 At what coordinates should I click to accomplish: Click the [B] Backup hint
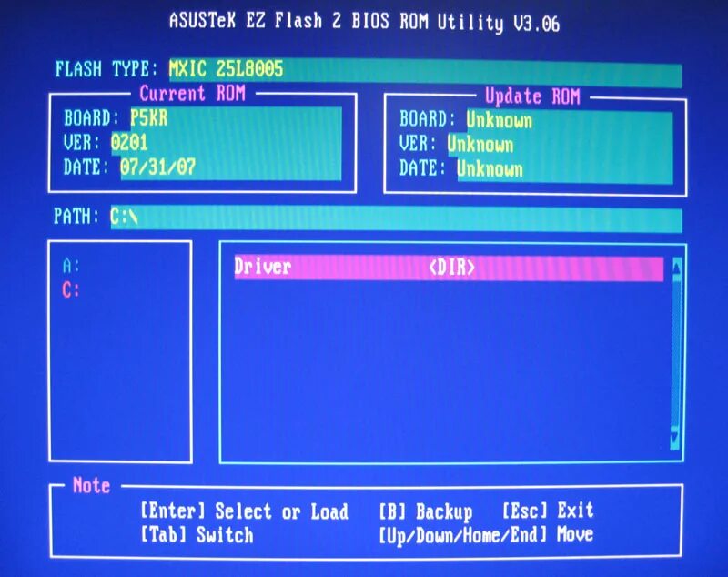click(425, 511)
